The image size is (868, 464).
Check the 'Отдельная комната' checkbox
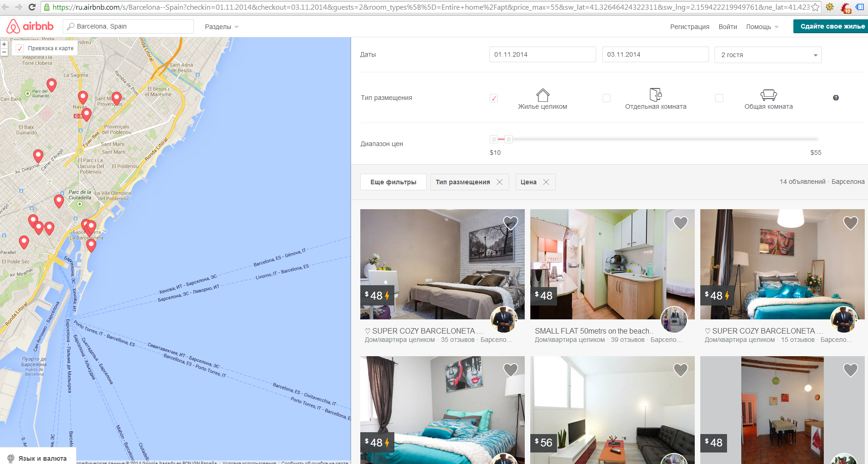pos(606,98)
